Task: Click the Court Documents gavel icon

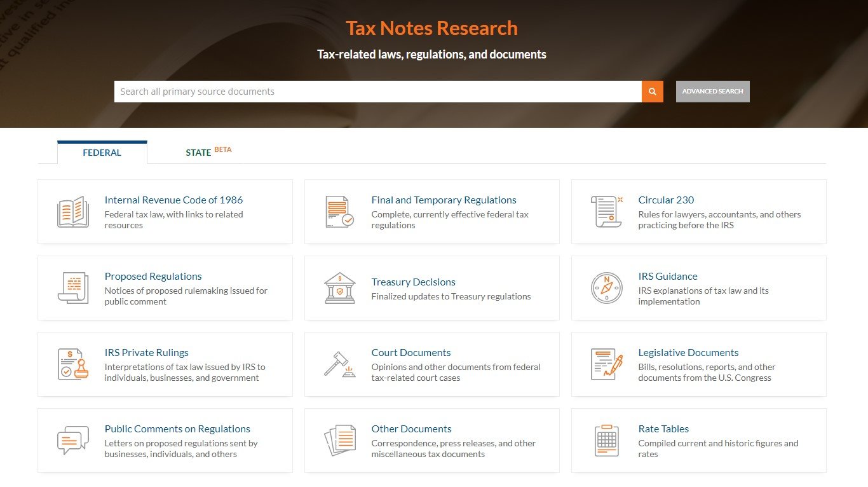Action: pos(339,364)
